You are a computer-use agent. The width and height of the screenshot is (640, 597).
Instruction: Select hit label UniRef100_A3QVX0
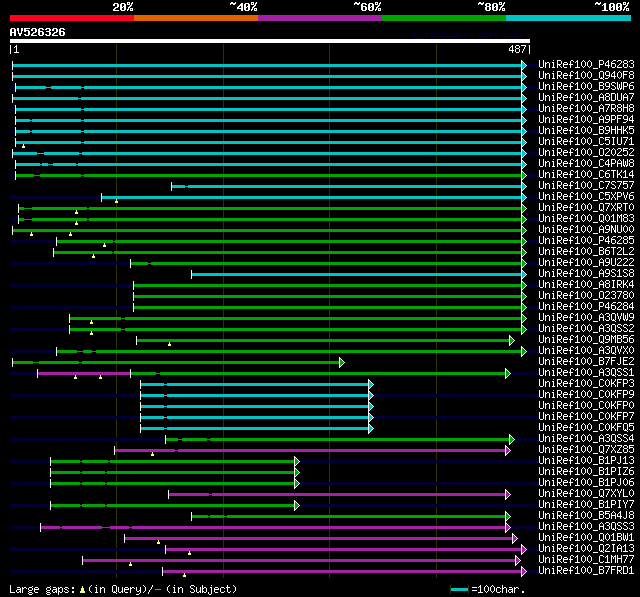point(586,351)
